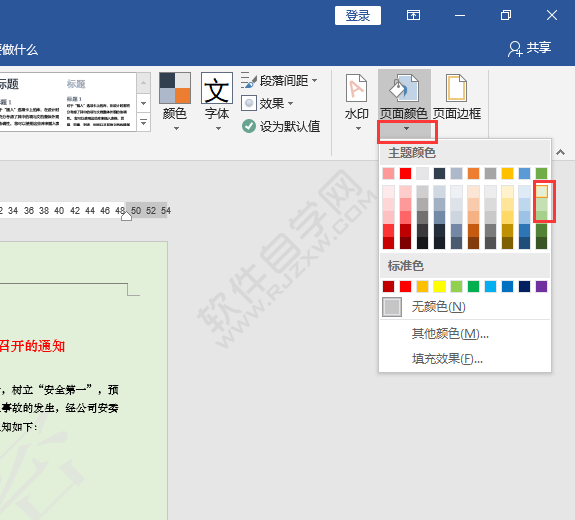This screenshot has width=575, height=520.
Task: Pick standard light green color
Action: 456,286
